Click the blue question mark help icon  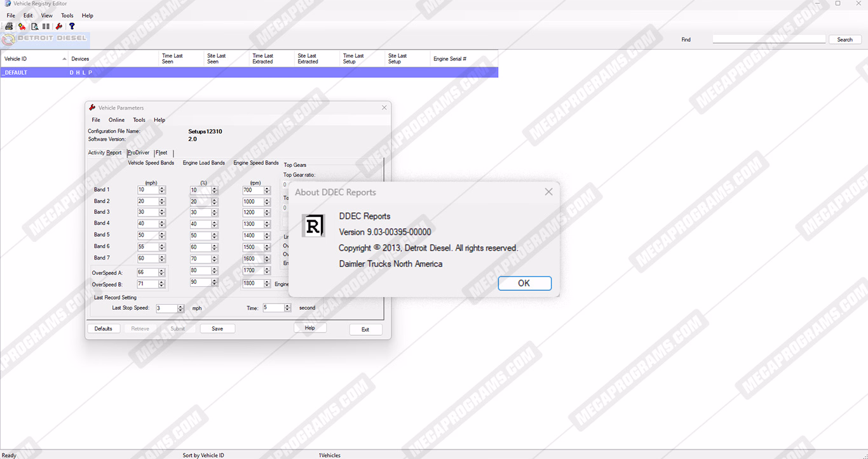click(72, 27)
